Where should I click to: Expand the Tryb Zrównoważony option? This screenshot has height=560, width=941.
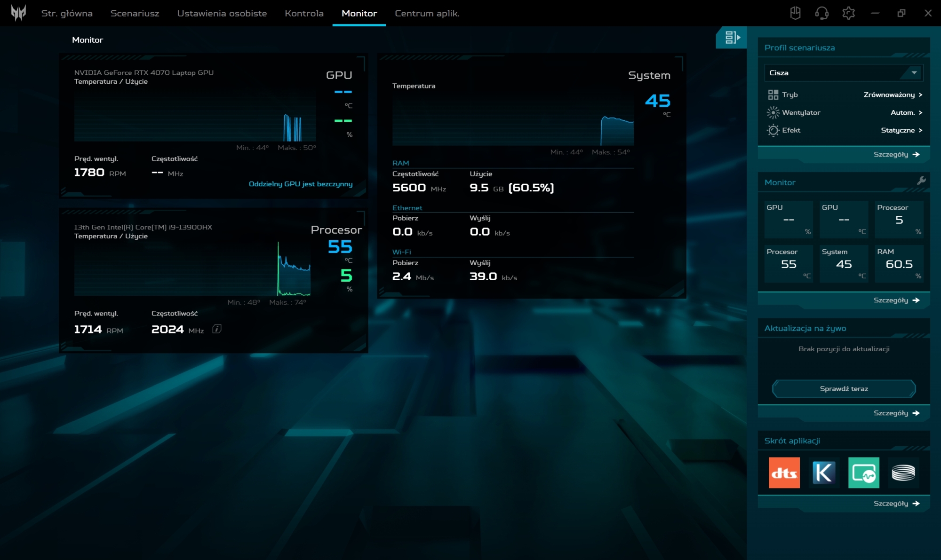(x=893, y=95)
